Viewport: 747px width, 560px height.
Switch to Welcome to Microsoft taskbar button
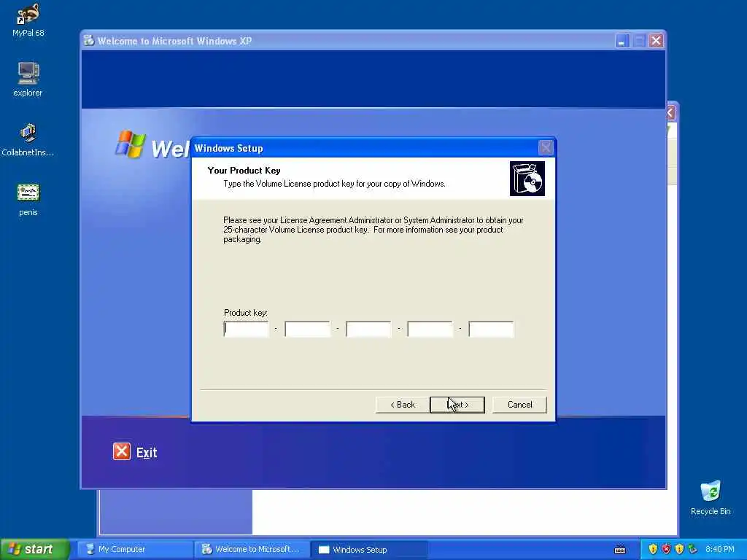(x=251, y=549)
